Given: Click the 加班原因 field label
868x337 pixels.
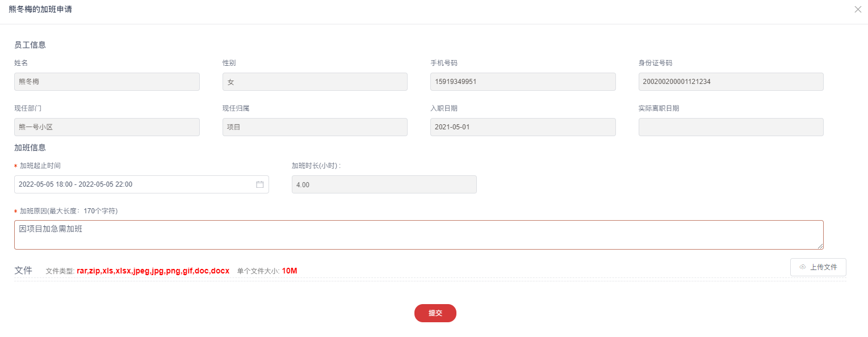Looking at the screenshot, I should click(68, 211).
